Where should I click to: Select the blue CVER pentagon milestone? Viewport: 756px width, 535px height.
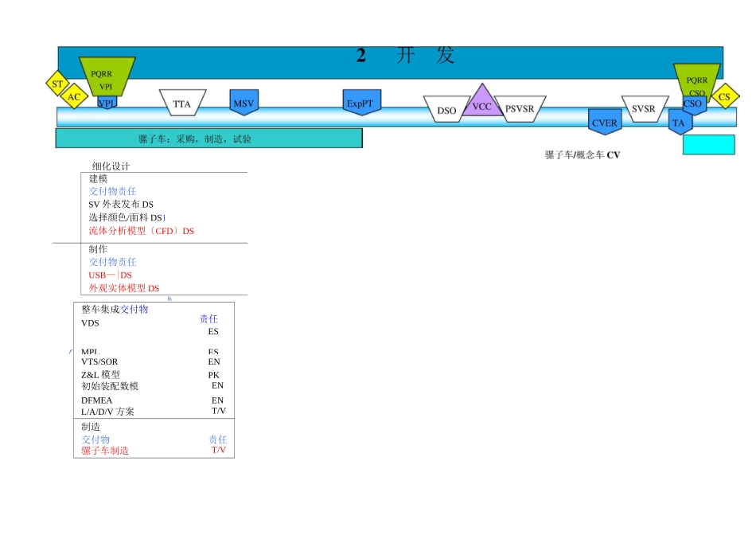605,122
